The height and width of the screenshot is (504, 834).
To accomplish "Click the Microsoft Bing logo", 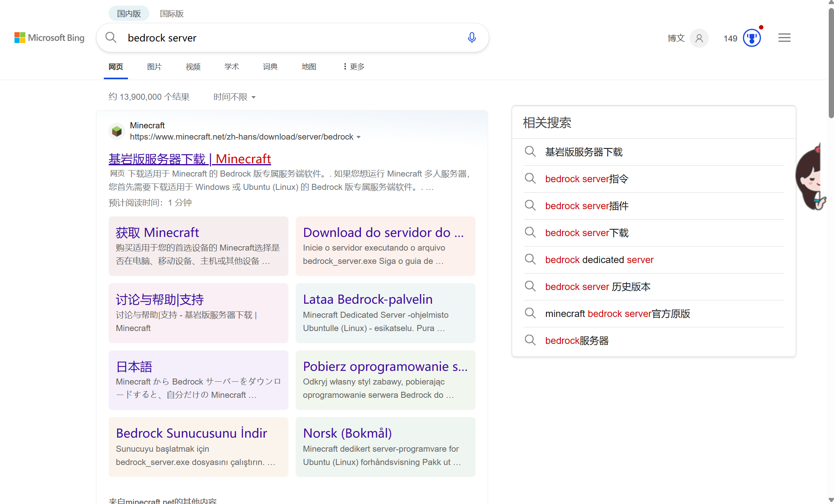I will pos(49,37).
